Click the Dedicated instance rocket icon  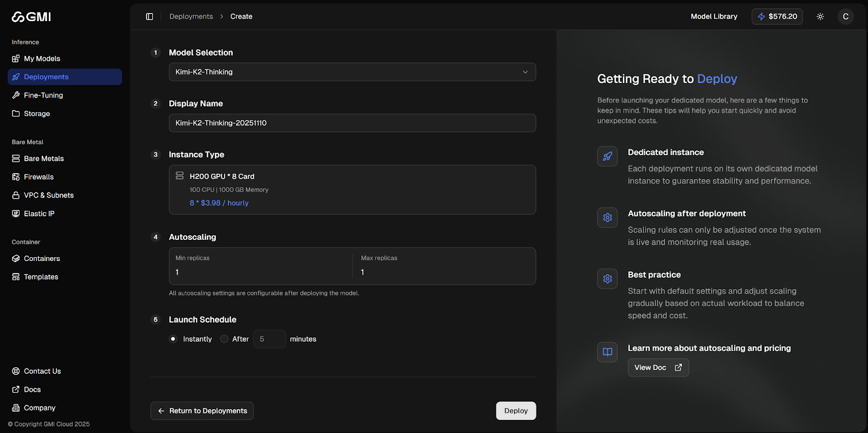(608, 156)
